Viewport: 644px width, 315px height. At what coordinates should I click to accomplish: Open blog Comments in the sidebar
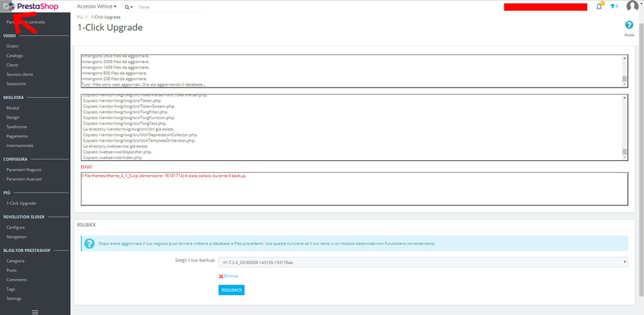click(x=17, y=280)
